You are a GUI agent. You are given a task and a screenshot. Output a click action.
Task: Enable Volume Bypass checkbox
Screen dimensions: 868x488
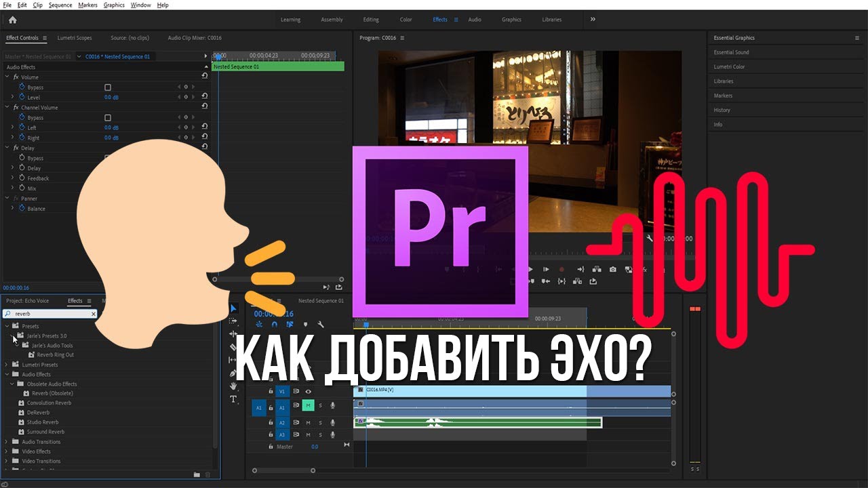coord(107,87)
